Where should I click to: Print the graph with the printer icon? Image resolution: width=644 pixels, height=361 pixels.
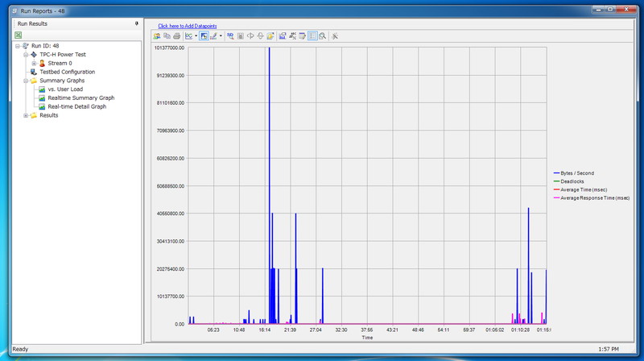pos(176,36)
